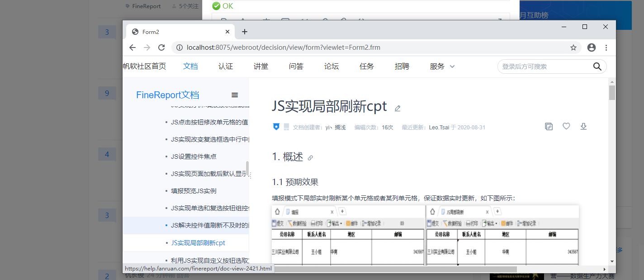Bookmark this page with the star icon

click(573, 47)
